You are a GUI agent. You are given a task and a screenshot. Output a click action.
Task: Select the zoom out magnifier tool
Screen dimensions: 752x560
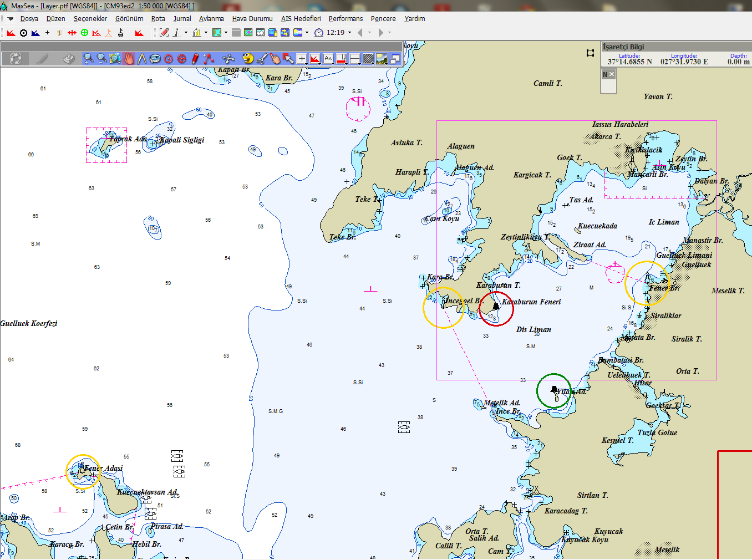click(101, 58)
